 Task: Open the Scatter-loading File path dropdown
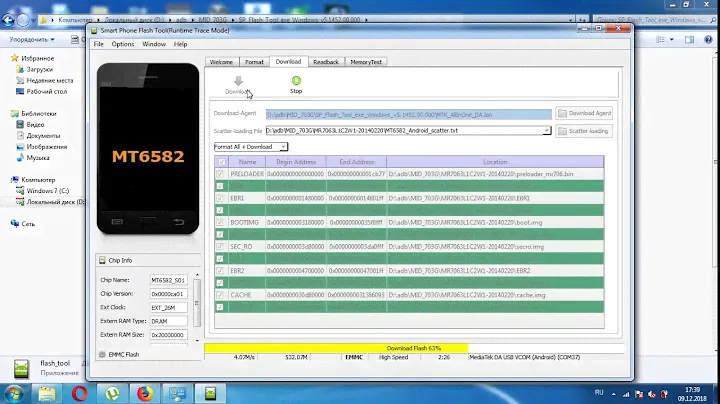pyautogui.click(x=547, y=131)
